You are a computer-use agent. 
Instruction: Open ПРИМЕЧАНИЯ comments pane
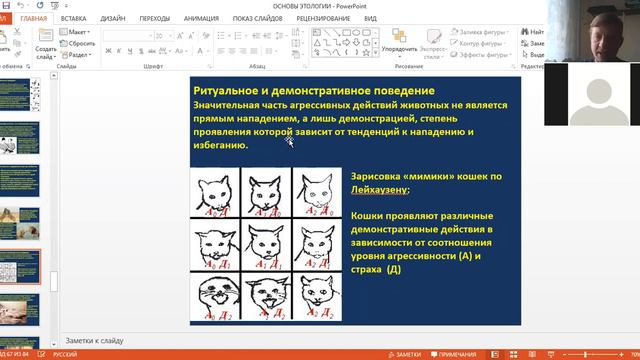click(453, 354)
